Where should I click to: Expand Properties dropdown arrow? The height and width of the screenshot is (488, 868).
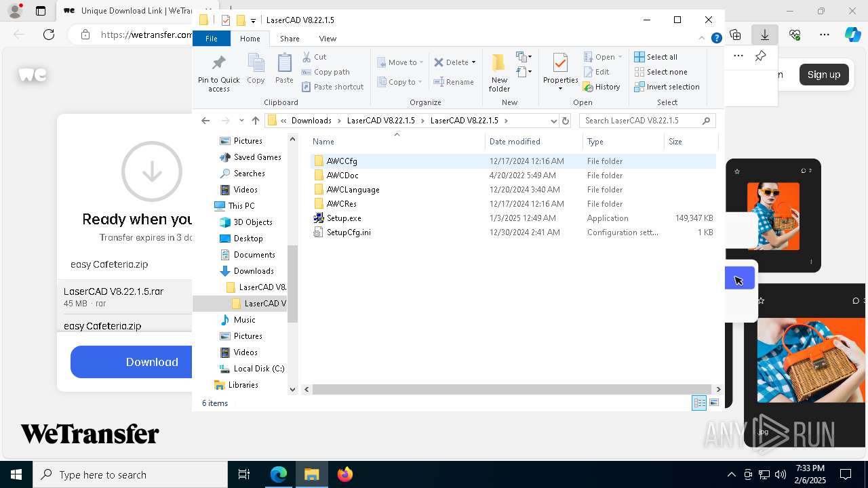[560, 89]
